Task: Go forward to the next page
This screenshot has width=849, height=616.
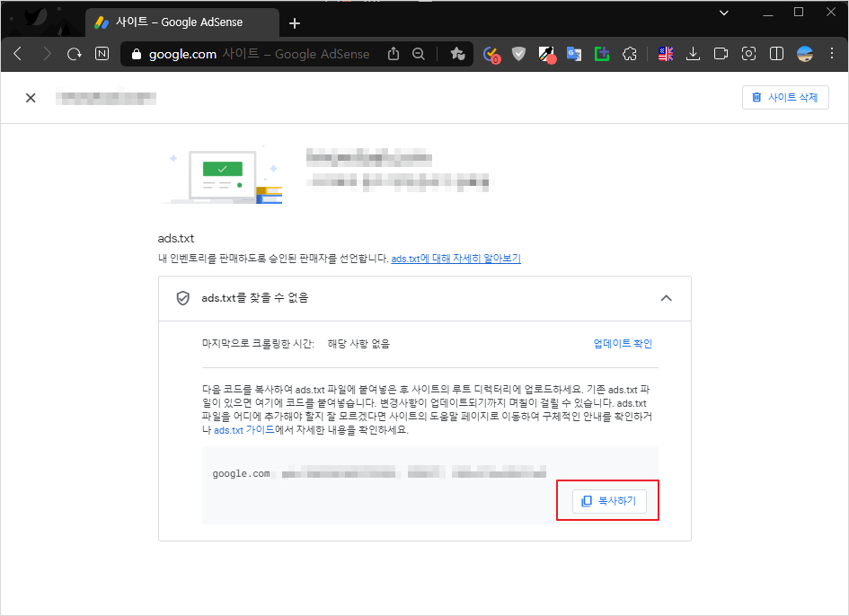Action: pos(47,54)
